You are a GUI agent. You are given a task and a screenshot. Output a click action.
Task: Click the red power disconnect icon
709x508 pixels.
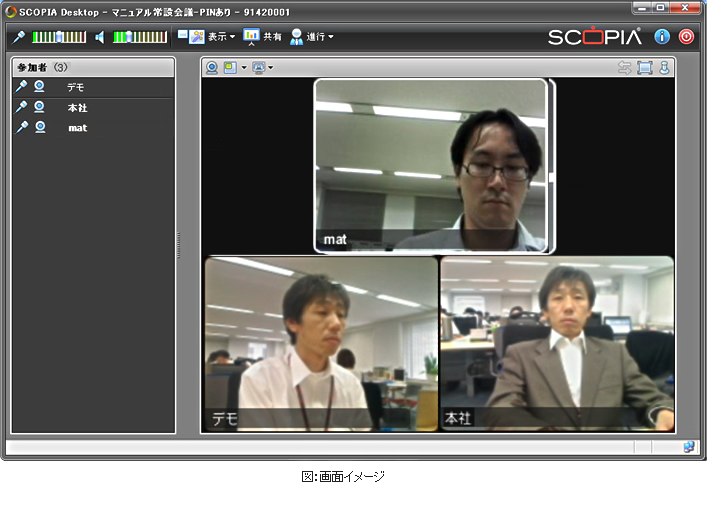point(686,37)
